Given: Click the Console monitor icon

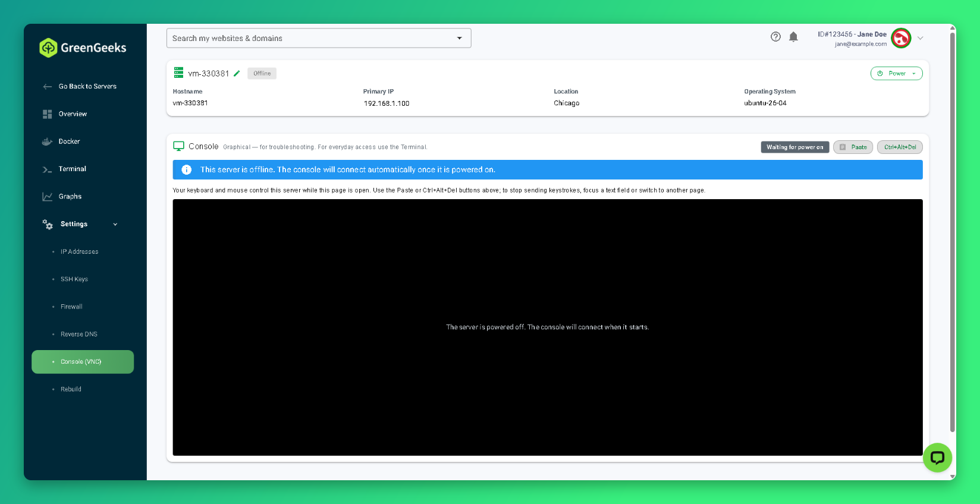Looking at the screenshot, I should point(178,146).
